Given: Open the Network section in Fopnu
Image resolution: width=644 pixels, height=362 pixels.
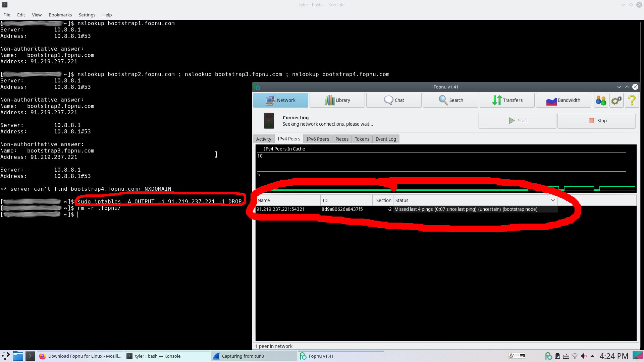Looking at the screenshot, I should [x=280, y=100].
